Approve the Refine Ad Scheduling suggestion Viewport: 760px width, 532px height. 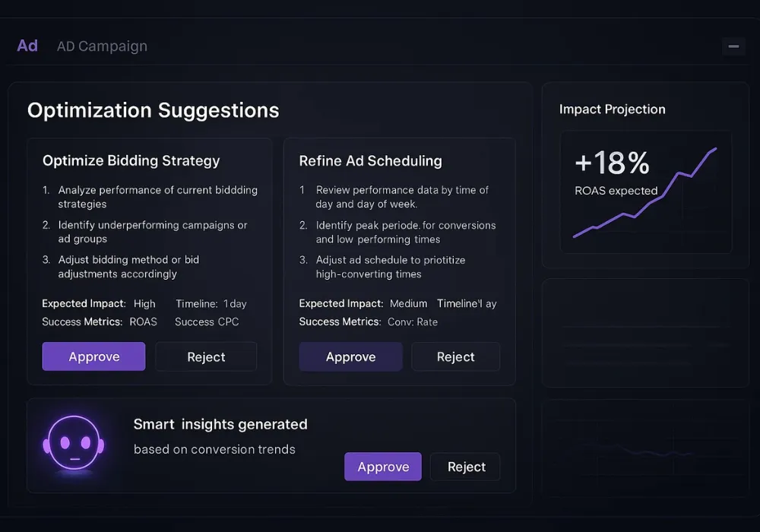coord(350,356)
